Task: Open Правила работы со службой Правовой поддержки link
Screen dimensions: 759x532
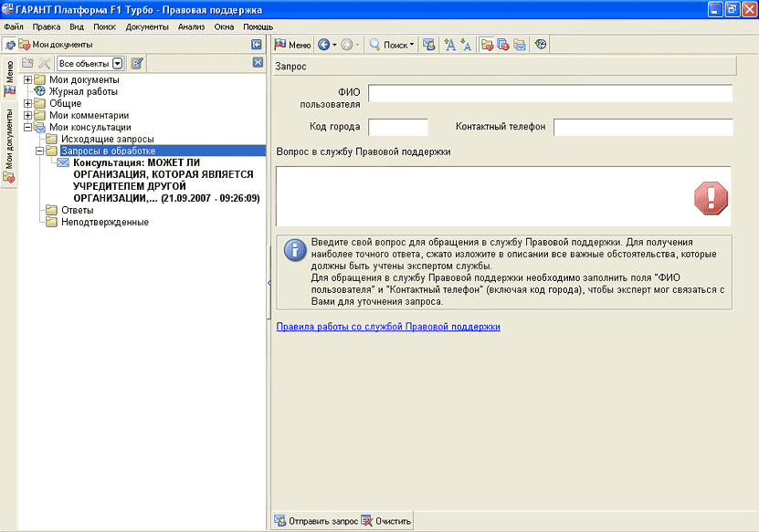Action: 388,327
